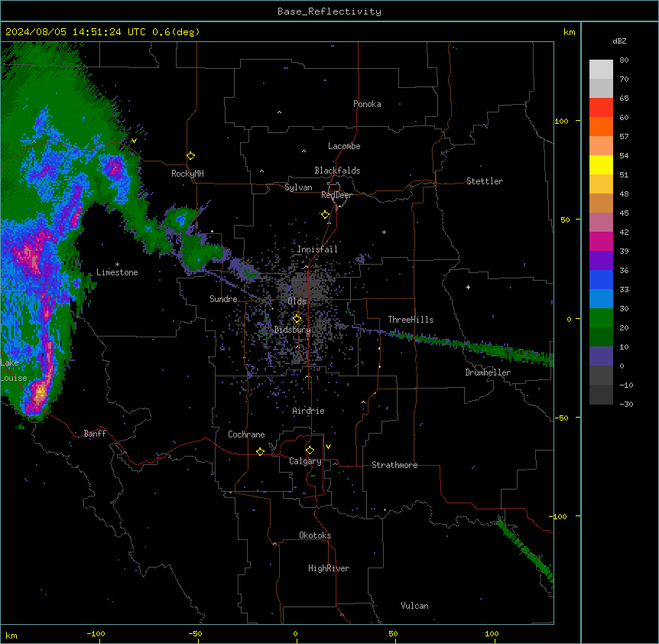Screen dimensions: 659x644
Task: Click the Innisfail town label
Action: click(x=317, y=249)
